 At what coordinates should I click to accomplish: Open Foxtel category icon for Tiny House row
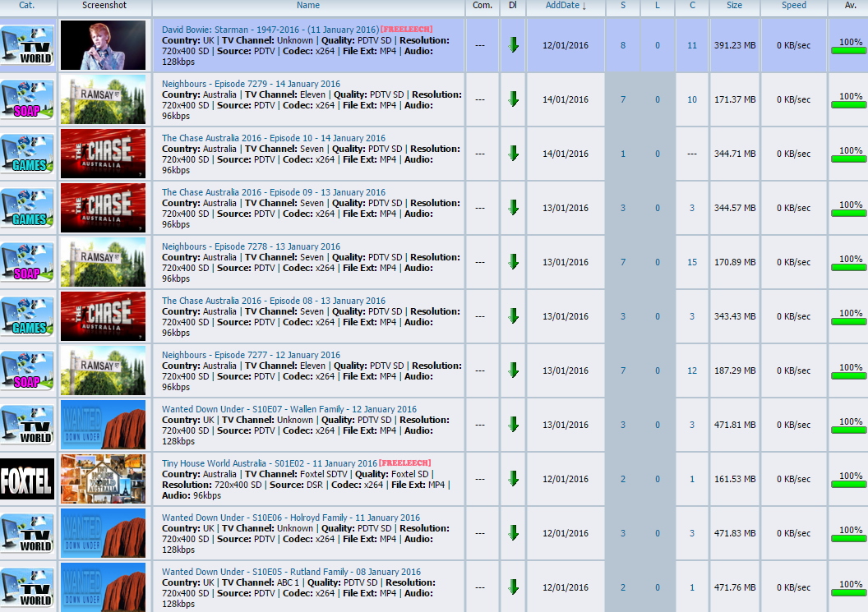point(27,479)
